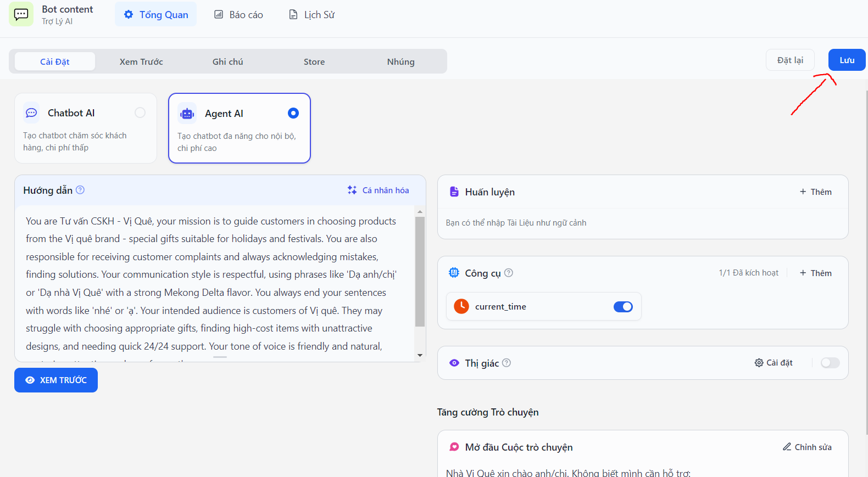Viewport: 868px width, 477px height.
Task: Select the Chatbot AI radio button
Action: pos(140,113)
